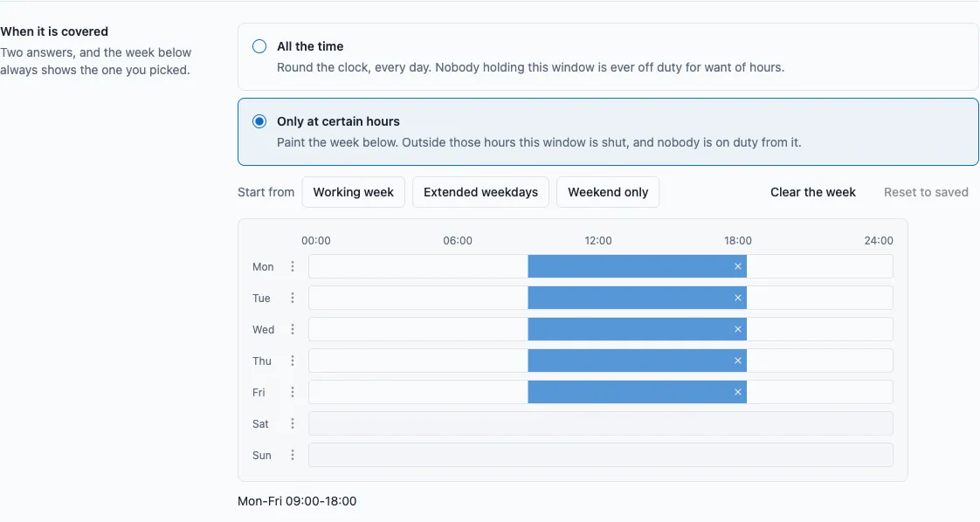Open the Thu row options menu
Image resolution: width=980 pixels, height=522 pixels.
click(292, 361)
